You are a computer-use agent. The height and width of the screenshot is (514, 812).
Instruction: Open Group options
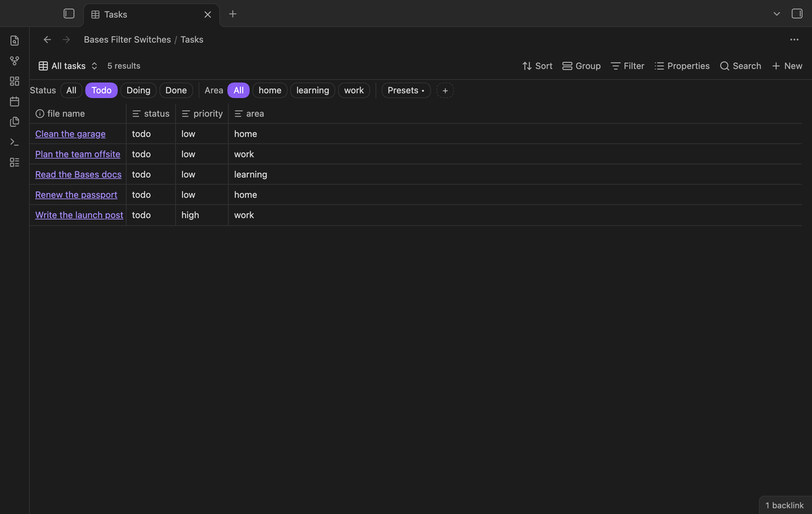581,66
